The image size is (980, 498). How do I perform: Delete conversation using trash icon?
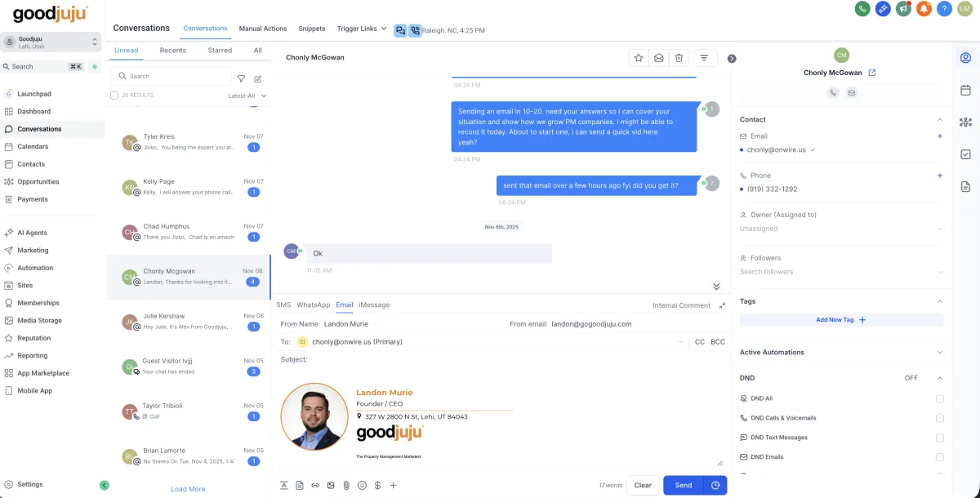tap(679, 58)
